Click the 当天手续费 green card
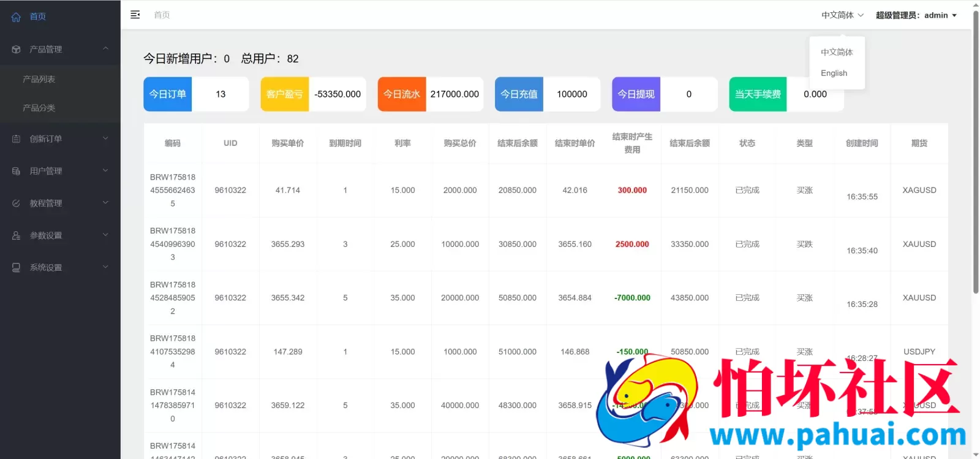 pyautogui.click(x=758, y=94)
